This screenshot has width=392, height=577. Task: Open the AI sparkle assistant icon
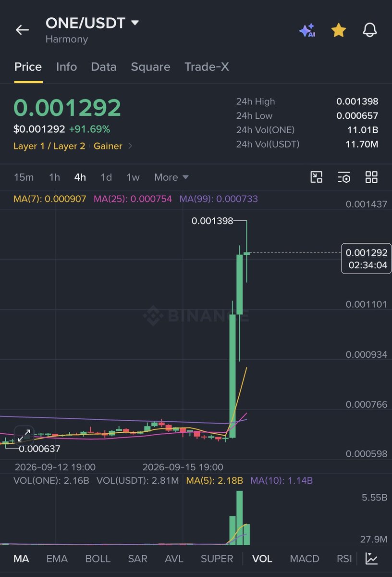pyautogui.click(x=307, y=30)
